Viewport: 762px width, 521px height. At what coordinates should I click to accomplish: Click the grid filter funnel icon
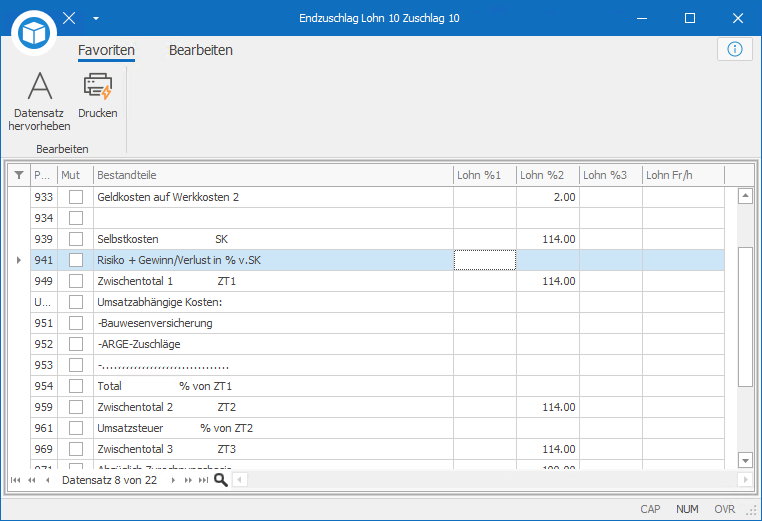pyautogui.click(x=19, y=175)
